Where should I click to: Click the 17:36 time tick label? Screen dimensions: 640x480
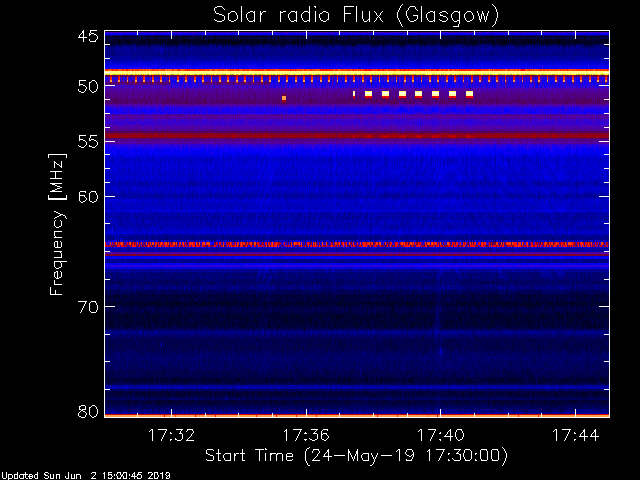(x=306, y=435)
